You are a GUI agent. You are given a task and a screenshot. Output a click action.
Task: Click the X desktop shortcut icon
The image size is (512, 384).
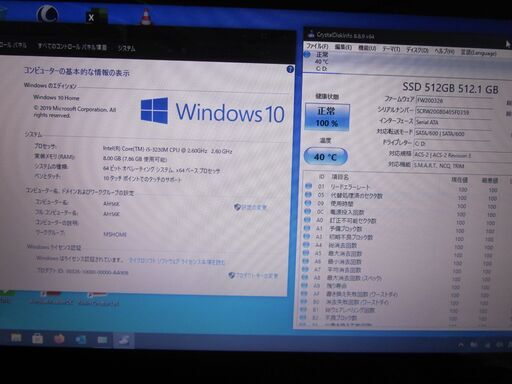tap(96, 17)
